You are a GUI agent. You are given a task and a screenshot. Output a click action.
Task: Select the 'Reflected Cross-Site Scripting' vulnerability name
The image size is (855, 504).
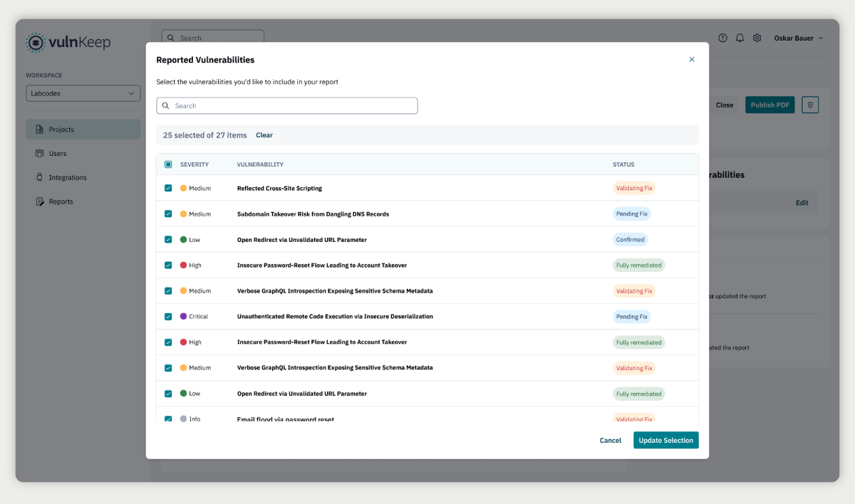279,189
